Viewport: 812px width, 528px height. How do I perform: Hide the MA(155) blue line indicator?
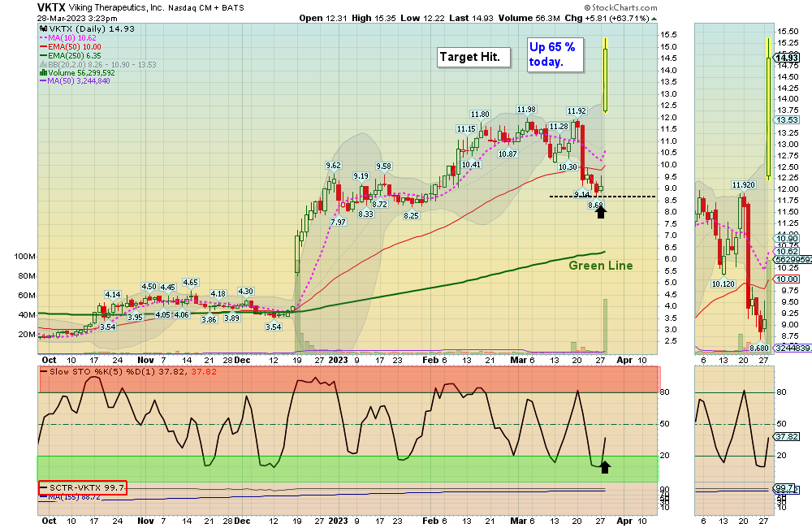click(42, 496)
